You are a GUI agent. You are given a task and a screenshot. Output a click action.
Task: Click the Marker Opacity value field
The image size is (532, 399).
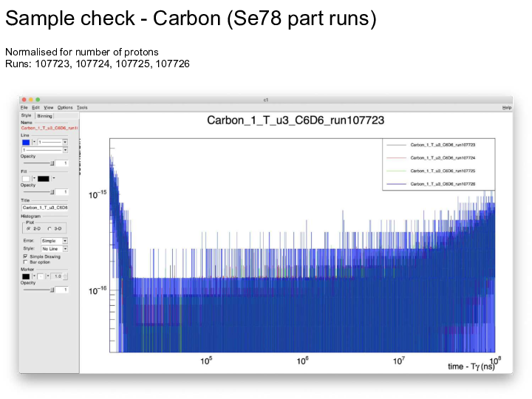click(x=62, y=290)
